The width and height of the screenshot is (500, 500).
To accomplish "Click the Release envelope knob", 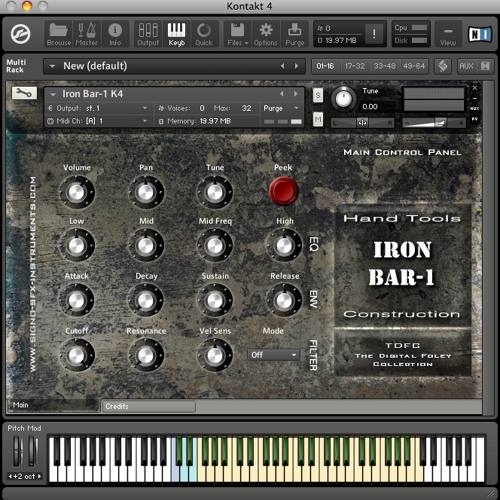I will tap(284, 301).
